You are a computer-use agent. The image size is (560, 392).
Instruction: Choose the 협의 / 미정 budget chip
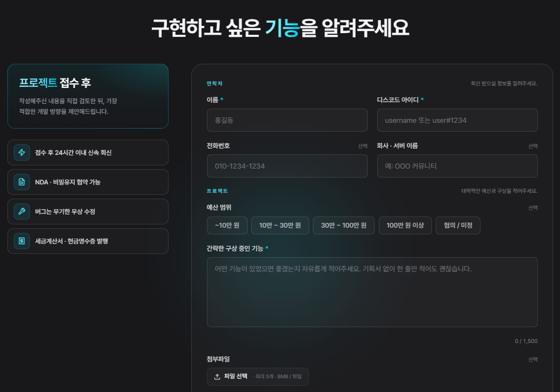[458, 226]
